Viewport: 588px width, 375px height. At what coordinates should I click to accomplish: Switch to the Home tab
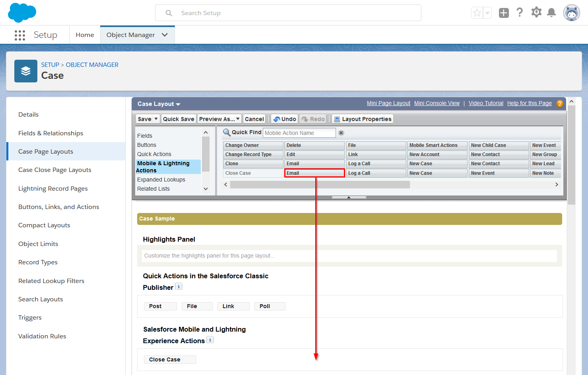pos(85,35)
